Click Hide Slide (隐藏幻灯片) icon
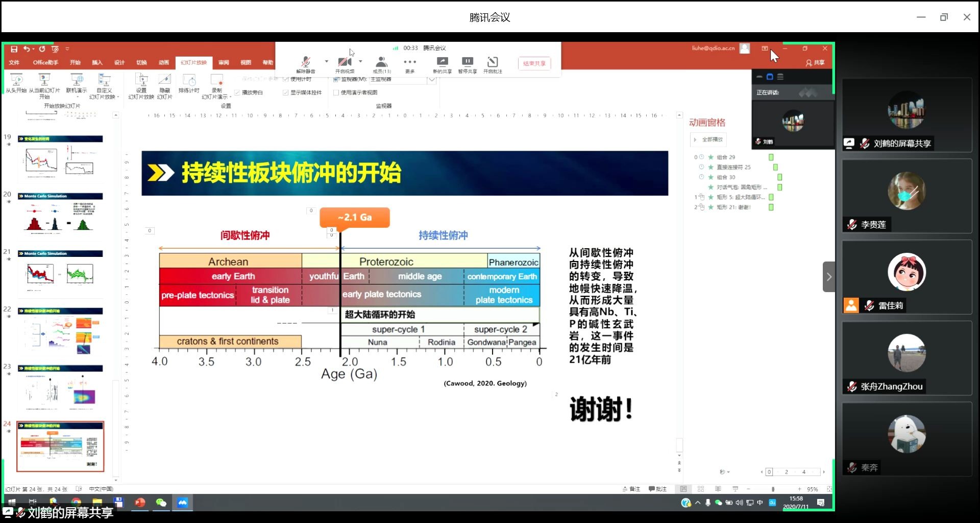980x523 pixels. 164,86
